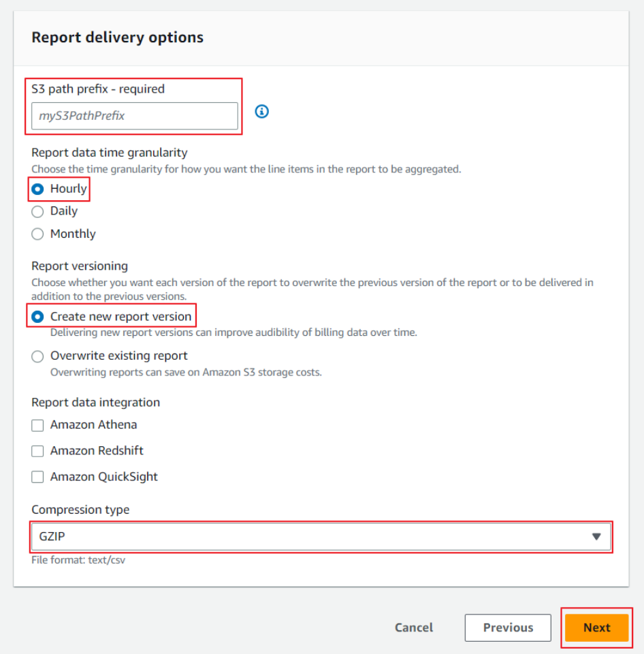Click the 'S3 path prefix - required' label
Screen dimensions: 644x654
tap(98, 89)
